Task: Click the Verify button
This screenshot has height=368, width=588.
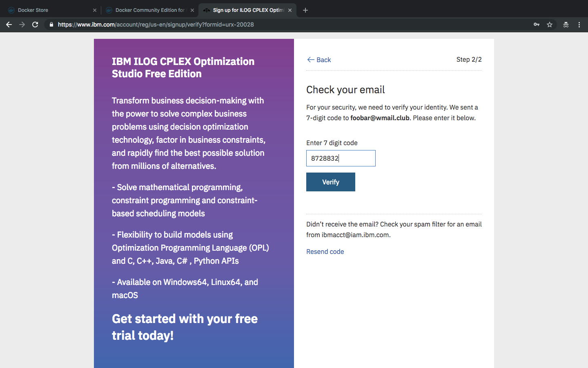Action: click(331, 182)
